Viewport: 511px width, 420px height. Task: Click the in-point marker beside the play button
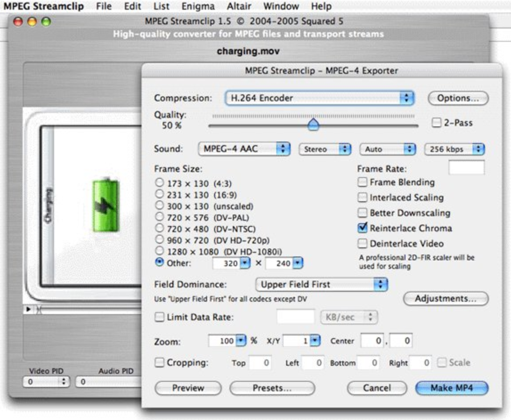(38, 309)
